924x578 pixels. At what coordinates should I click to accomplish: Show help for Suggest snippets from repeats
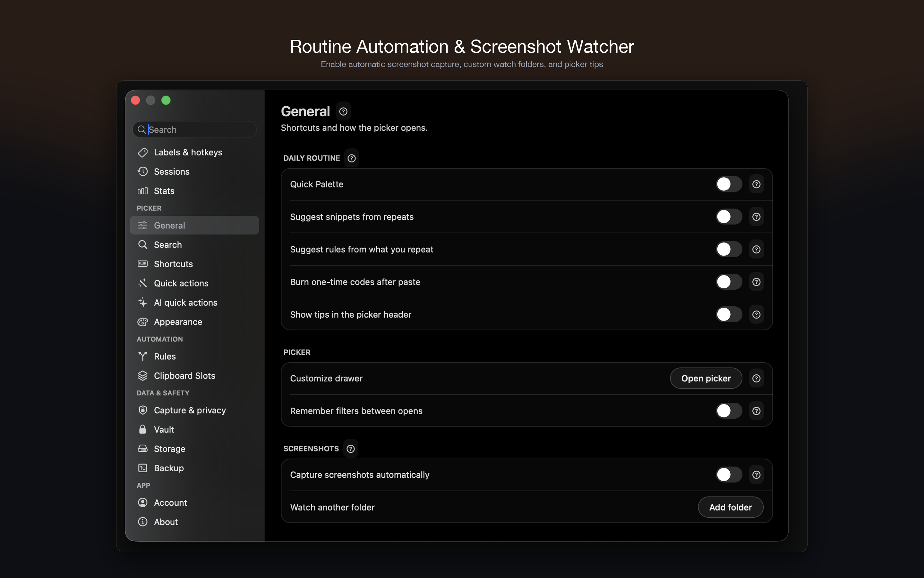coord(756,217)
